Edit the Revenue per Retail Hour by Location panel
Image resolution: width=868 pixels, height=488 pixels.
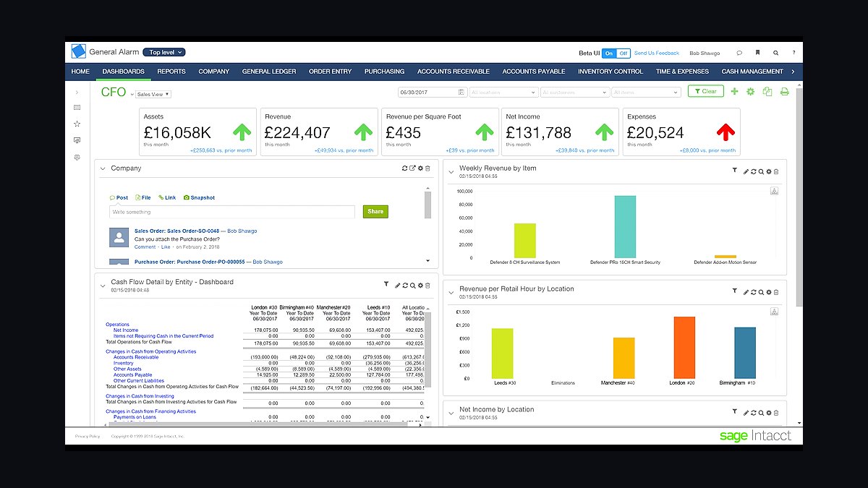(x=746, y=292)
